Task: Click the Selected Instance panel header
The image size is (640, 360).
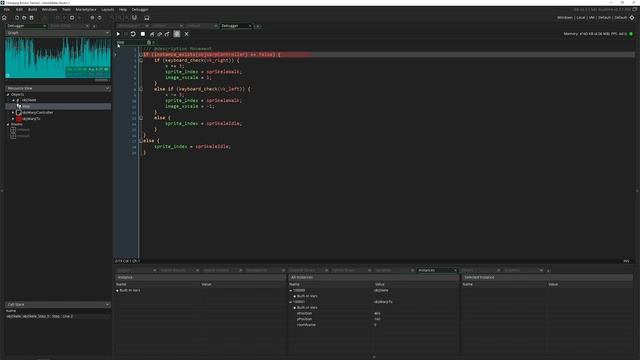Action: click(547, 278)
